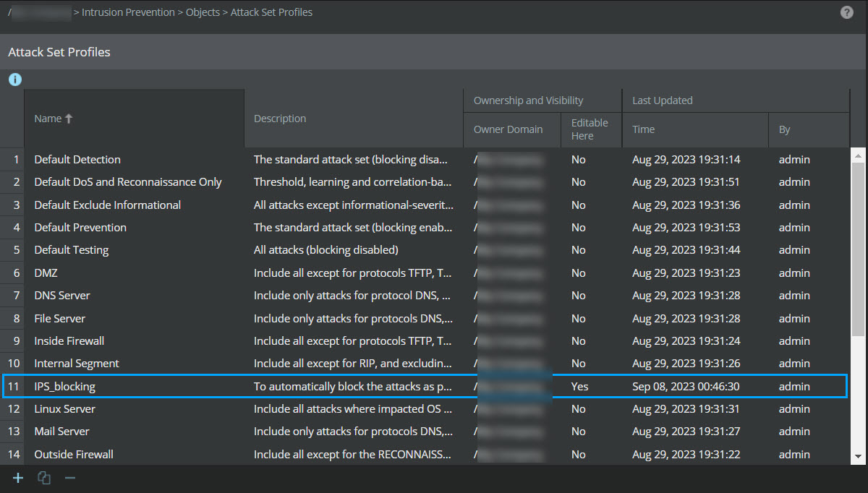The height and width of the screenshot is (493, 868).
Task: Click the scrollbar up arrow
Action: (x=857, y=155)
